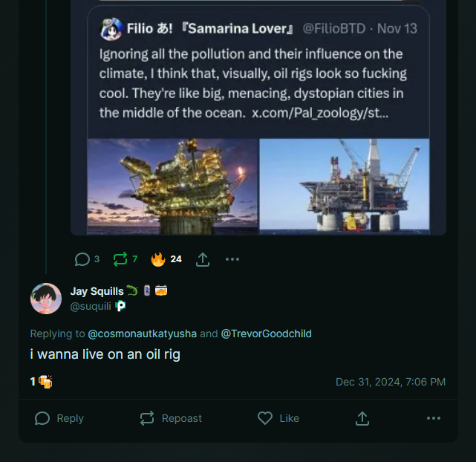This screenshot has height=462, width=476.
Task: Click the Repoast button
Action: [171, 418]
